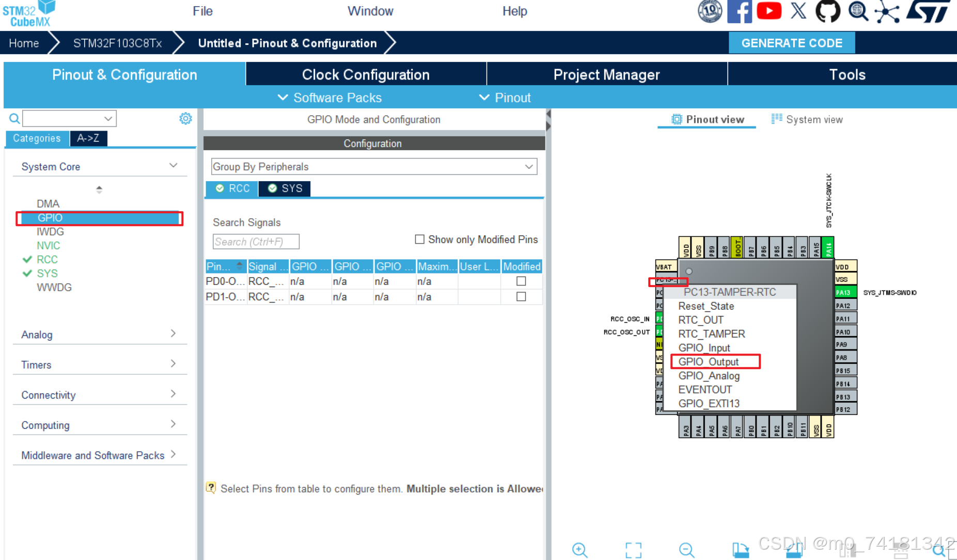Click the STM32CubeMX logo
The height and width of the screenshot is (560, 957).
click(x=28, y=14)
